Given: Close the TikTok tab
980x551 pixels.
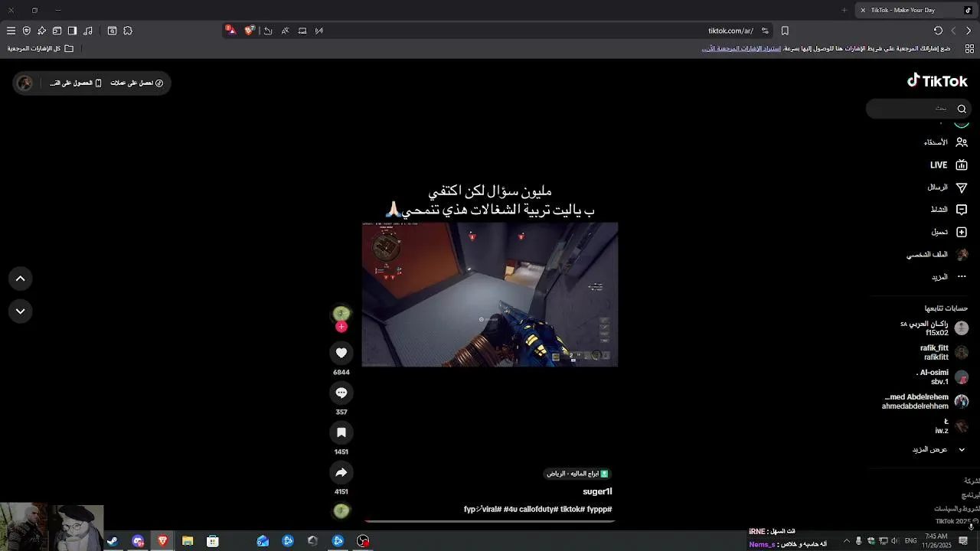Looking at the screenshot, I should pos(863,10).
